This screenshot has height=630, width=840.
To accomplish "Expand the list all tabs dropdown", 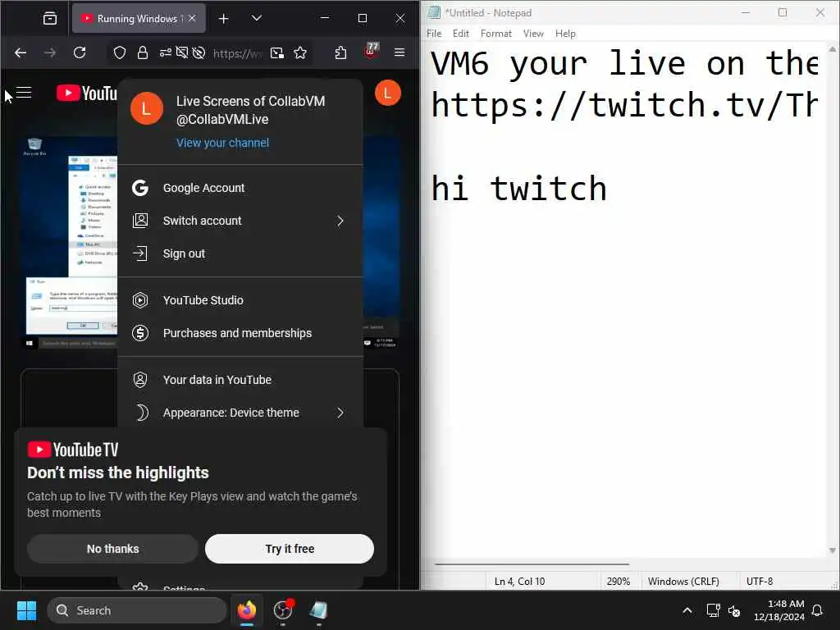I will pyautogui.click(x=257, y=18).
